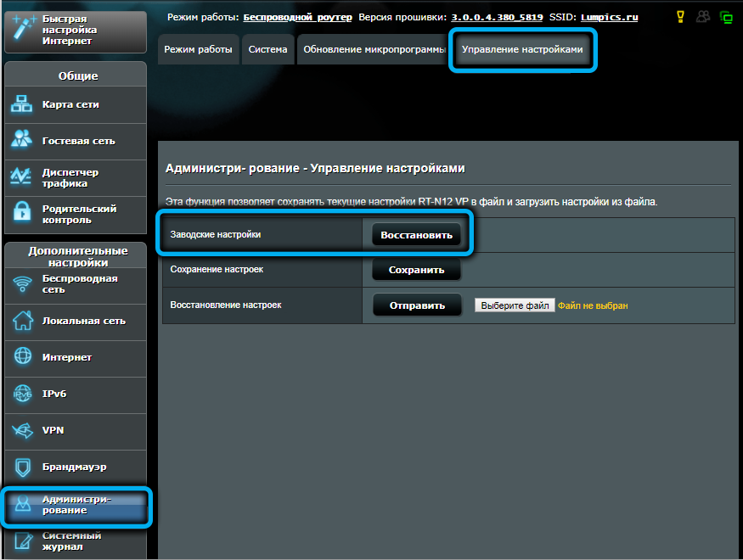Open the Беспроводной роутер mode link

coord(297,17)
